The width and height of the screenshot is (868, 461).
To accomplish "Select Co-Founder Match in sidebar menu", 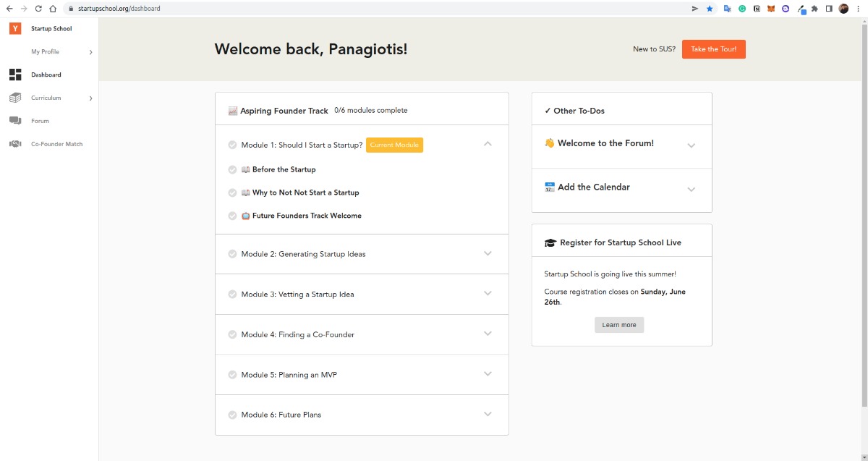I will (56, 144).
